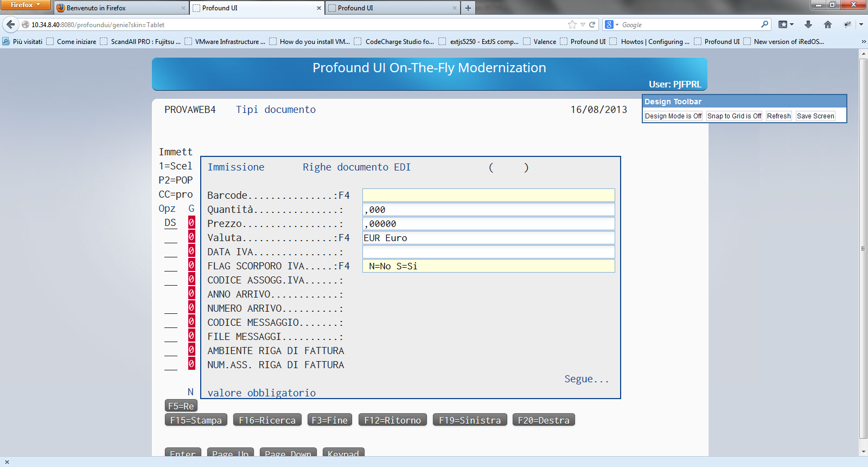
Task: Open 'New version of iRedOS...' bookmark
Action: click(784, 42)
